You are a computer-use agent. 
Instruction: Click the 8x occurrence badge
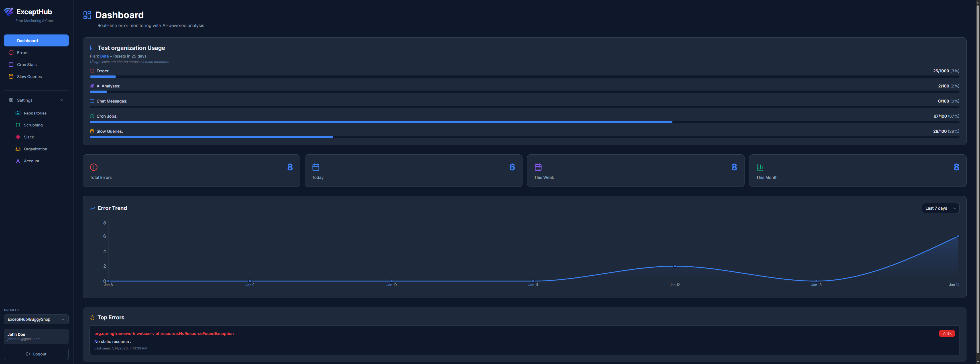947,333
